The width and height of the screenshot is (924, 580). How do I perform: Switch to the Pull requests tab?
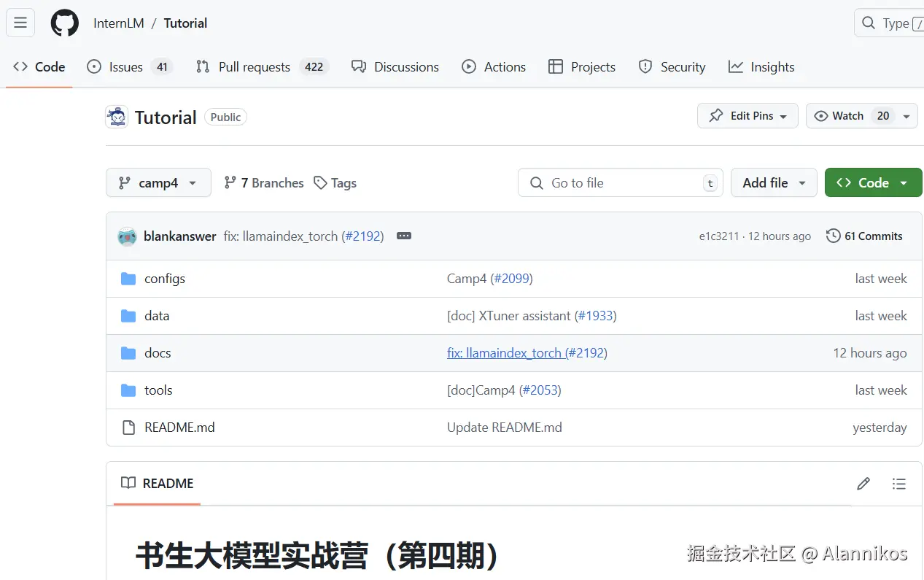[x=263, y=66]
